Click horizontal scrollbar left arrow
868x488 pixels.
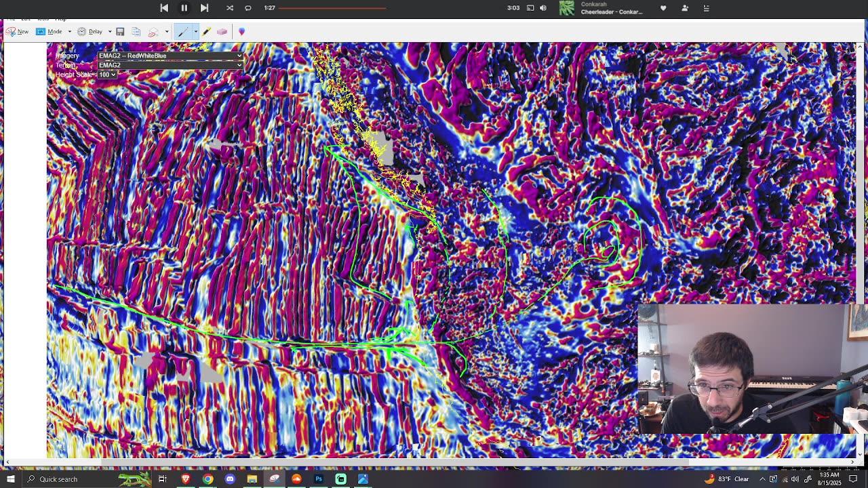click(x=7, y=462)
